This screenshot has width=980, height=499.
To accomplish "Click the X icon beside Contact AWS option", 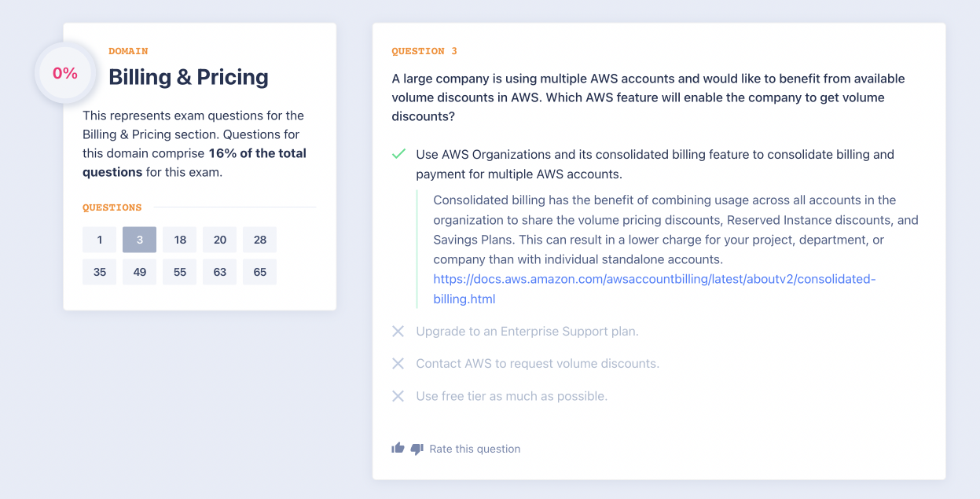I will (x=398, y=364).
